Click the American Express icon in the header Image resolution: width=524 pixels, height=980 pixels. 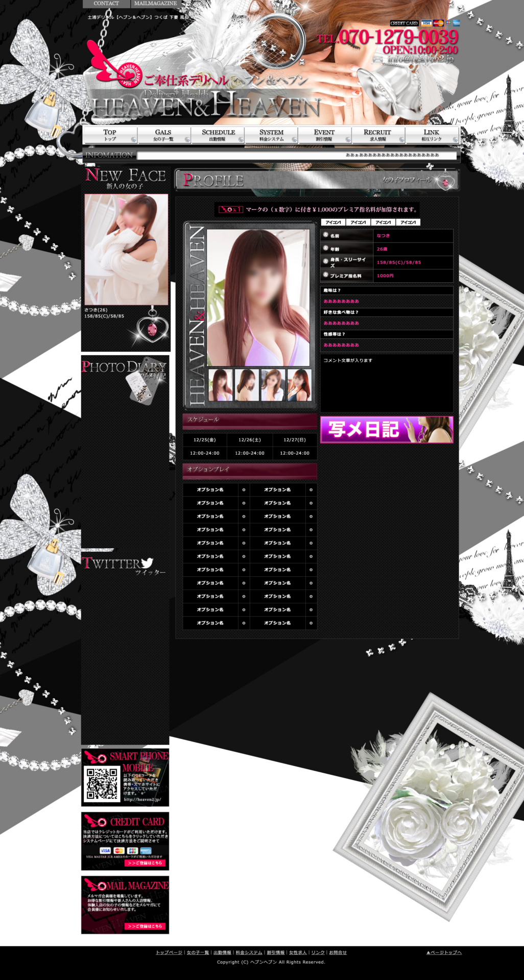click(456, 23)
